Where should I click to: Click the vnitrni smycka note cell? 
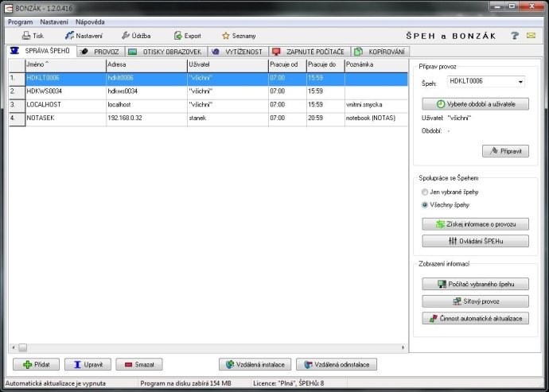(376, 105)
